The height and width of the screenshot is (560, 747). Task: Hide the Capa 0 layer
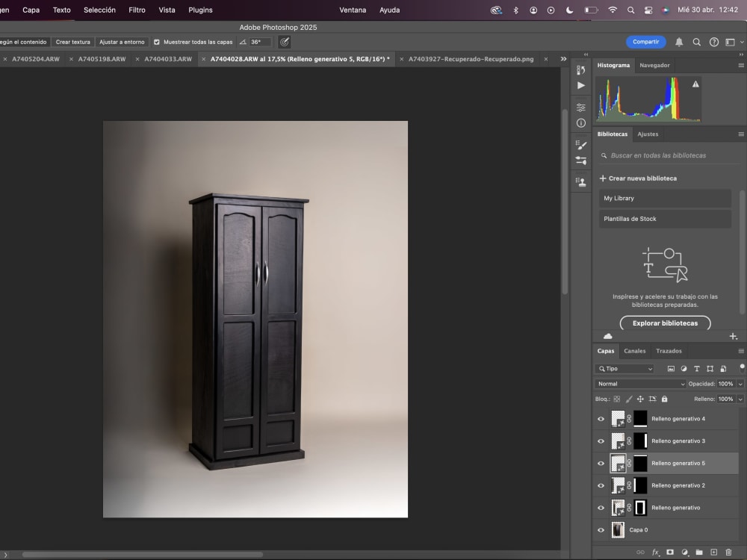click(601, 530)
